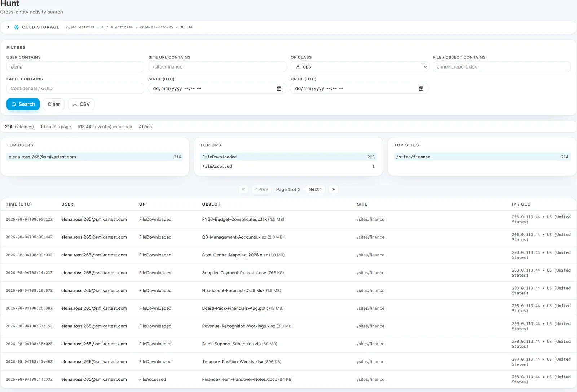Expand the Cold Storage chevron
This screenshot has width=577, height=392.
tap(8, 27)
